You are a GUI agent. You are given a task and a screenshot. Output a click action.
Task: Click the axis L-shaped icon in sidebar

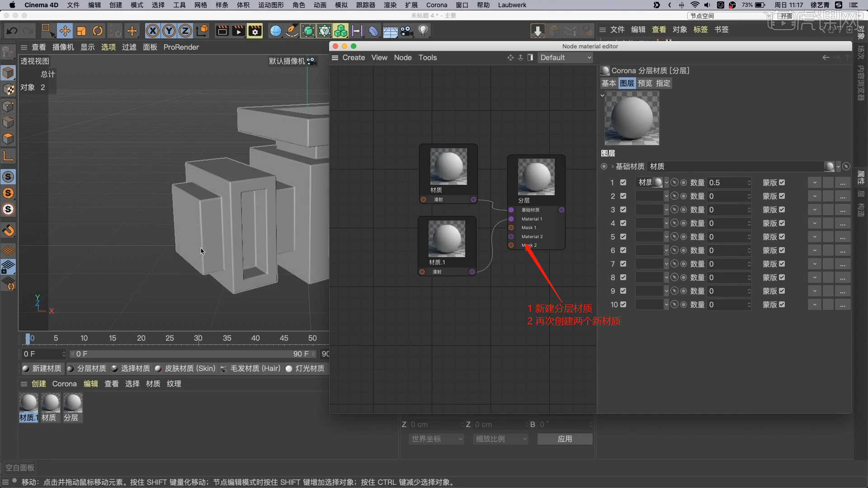pyautogui.click(x=8, y=156)
